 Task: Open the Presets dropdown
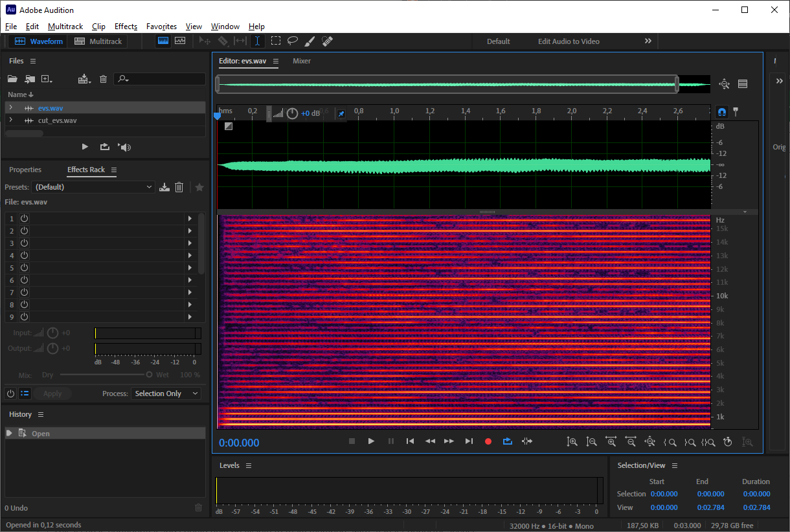click(94, 187)
